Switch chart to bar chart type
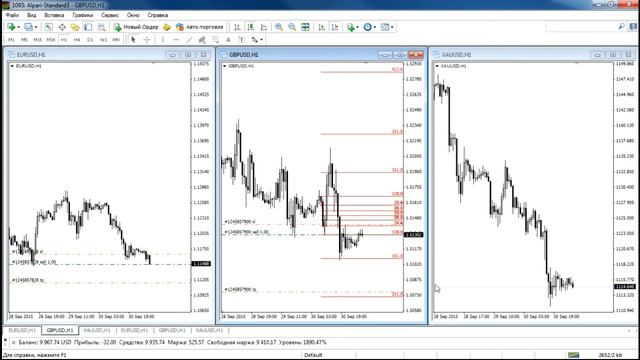This screenshot has height=360, width=640. 237,27
